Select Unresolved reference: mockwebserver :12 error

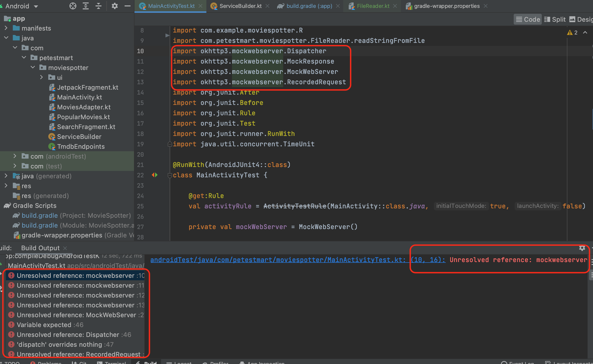[75, 295]
